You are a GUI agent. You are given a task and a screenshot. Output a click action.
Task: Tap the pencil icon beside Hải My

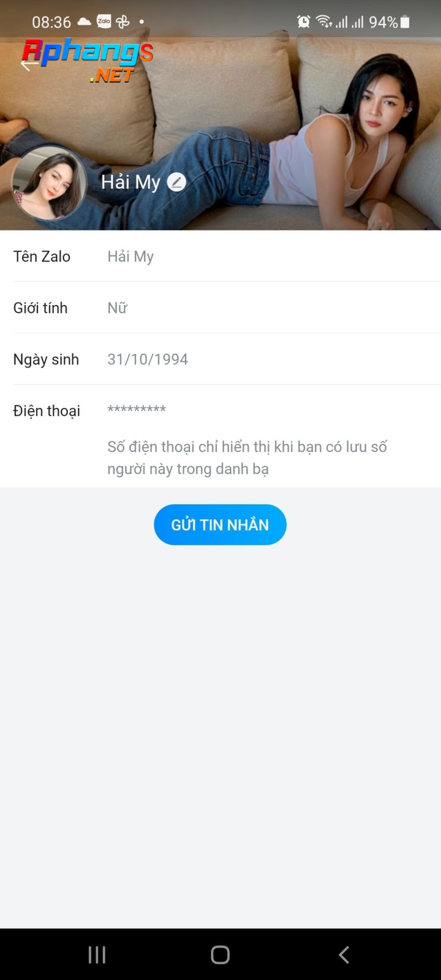[x=176, y=182]
